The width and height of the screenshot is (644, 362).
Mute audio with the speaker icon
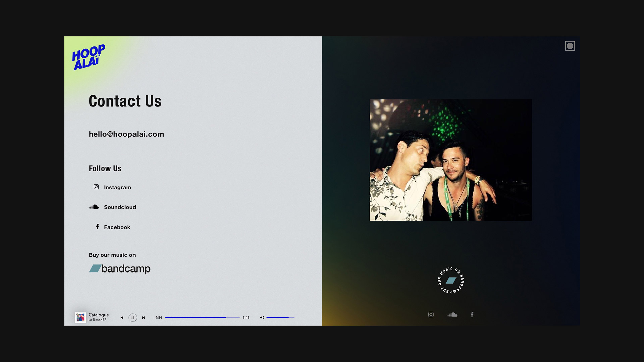[262, 317]
